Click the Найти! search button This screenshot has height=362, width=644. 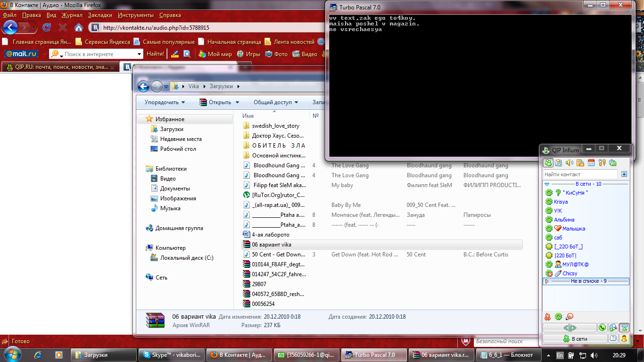(x=155, y=54)
